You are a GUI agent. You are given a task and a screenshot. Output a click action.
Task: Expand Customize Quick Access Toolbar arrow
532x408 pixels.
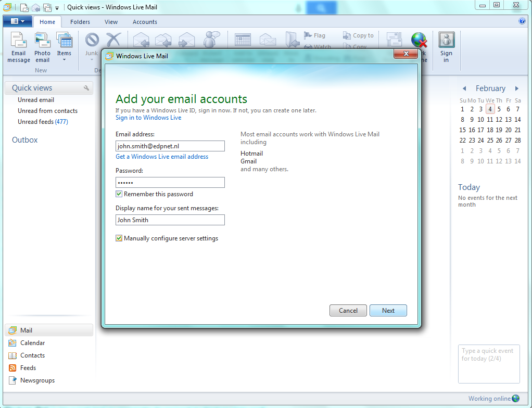[57, 8]
